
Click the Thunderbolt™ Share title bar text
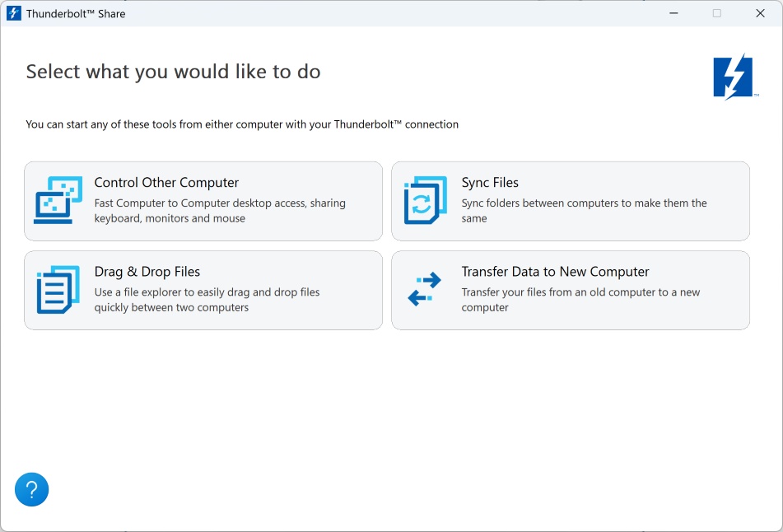pos(76,14)
